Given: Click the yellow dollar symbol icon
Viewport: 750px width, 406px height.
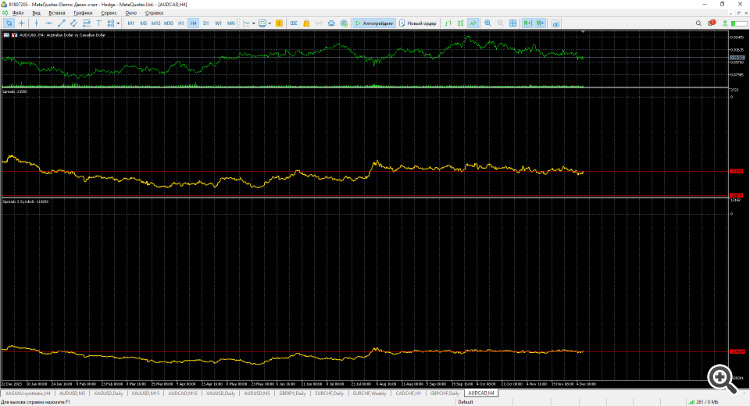Looking at the screenshot, I should pos(279,23).
